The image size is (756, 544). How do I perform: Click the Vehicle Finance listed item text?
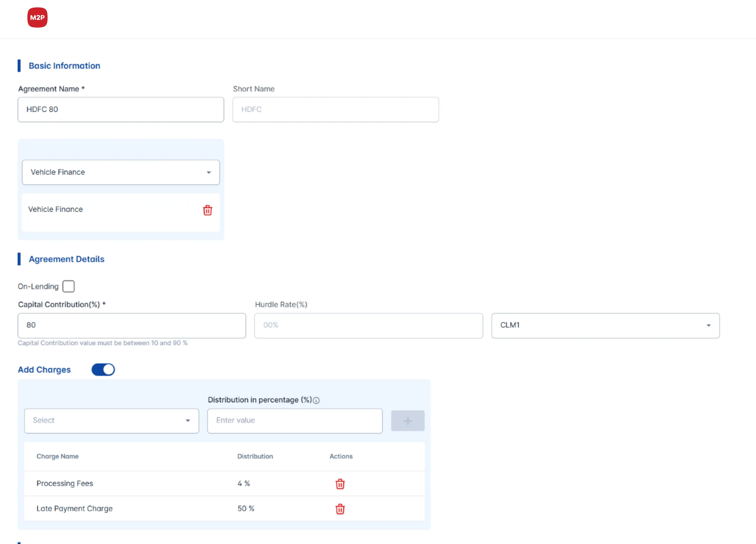point(55,209)
